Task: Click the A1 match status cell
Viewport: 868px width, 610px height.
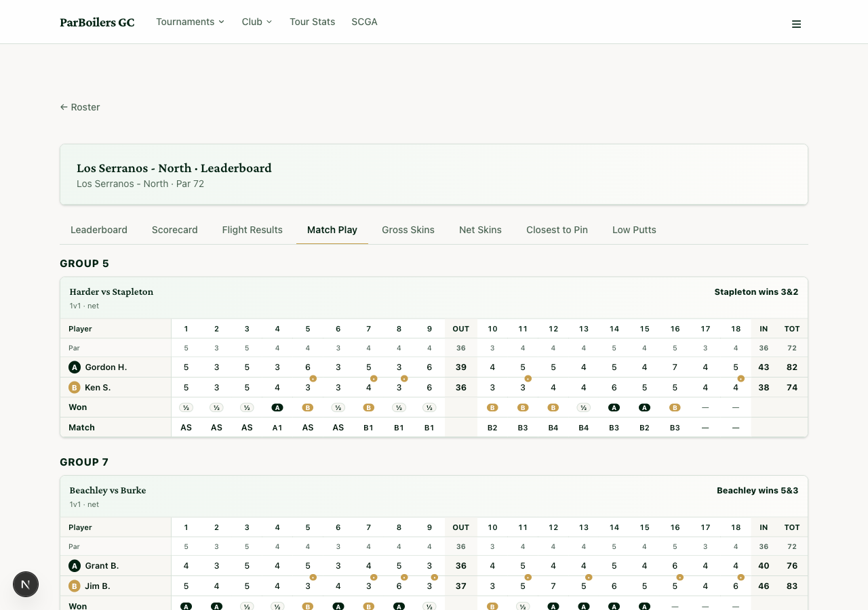Action: coord(277,428)
